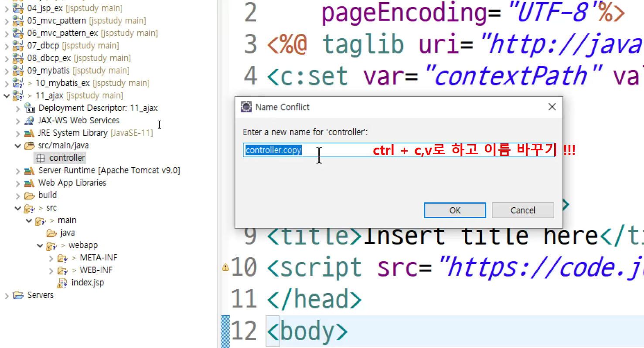Select the index.jsp file name
The width and height of the screenshot is (644, 348).
(x=88, y=283)
